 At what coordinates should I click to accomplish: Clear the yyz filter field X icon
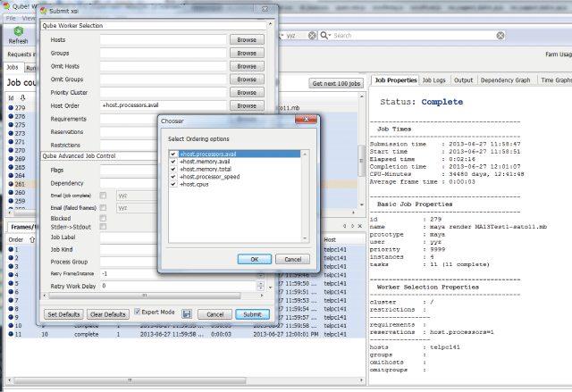[312, 36]
